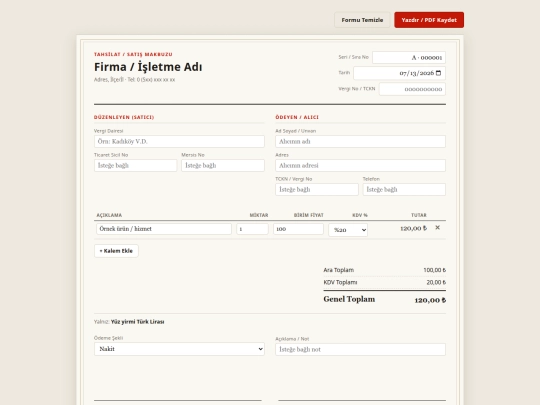Viewport: 540px width, 405px height.
Task: Click the Telefon input
Action: pyautogui.click(x=404, y=189)
